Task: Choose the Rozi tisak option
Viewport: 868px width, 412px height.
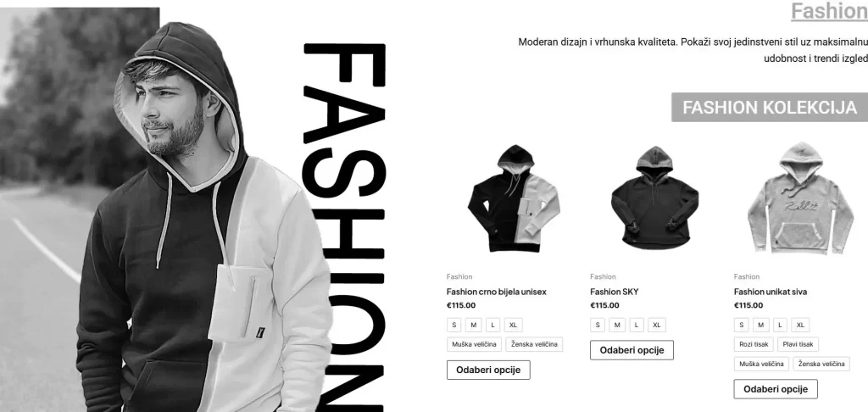Action: (754, 344)
